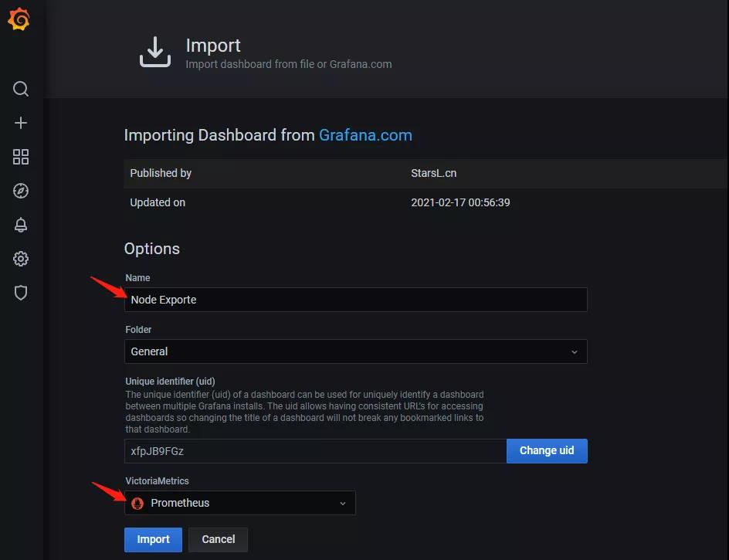This screenshot has height=560, width=729.
Task: Click the Import page title
Action: pos(213,46)
